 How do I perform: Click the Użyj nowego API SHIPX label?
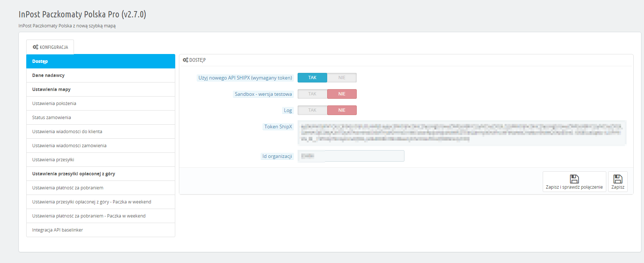click(x=245, y=78)
